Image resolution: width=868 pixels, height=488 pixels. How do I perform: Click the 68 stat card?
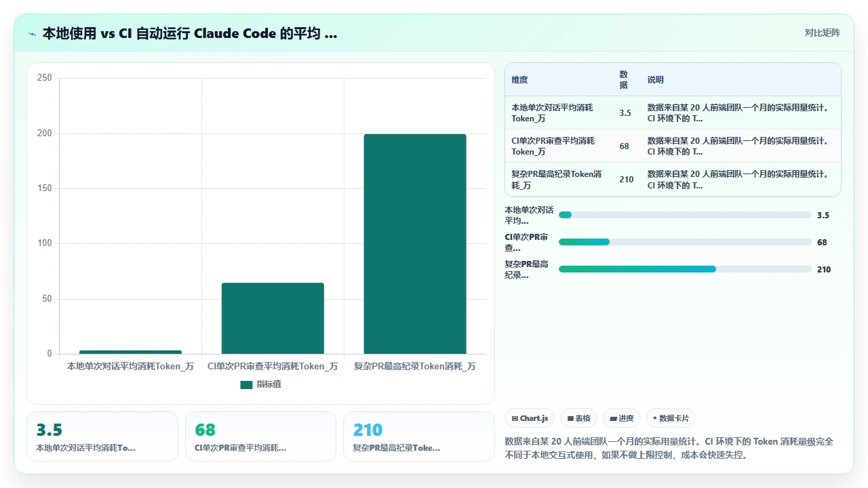click(x=260, y=436)
